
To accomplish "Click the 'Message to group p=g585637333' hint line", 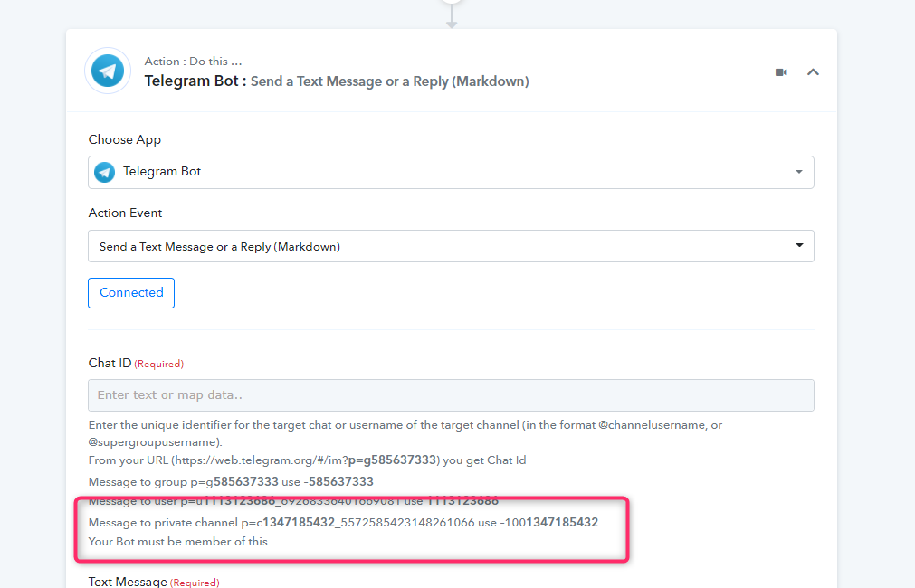I will tap(231, 482).
